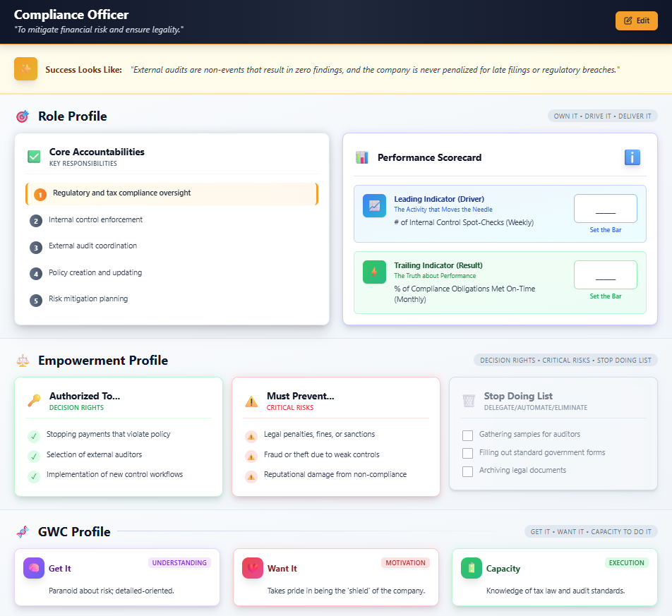The width and height of the screenshot is (672, 616).
Task: Click green Set the Bar under Trailing Indicator
Action: pyautogui.click(x=605, y=296)
